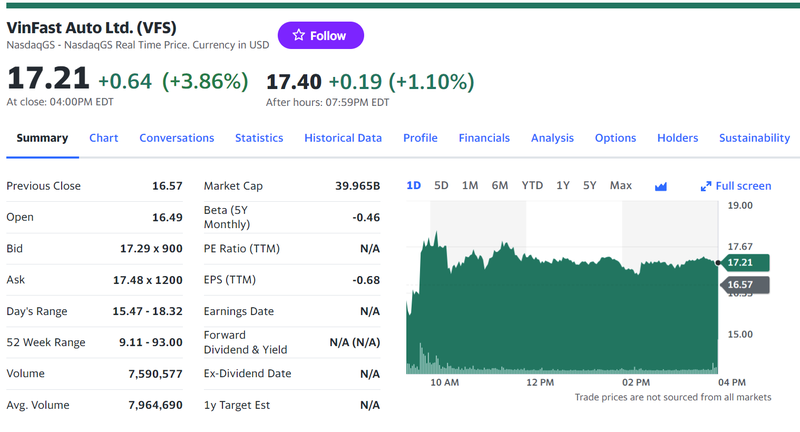800x432 pixels.
Task: Choose the 1Y chart range
Action: coord(563,185)
